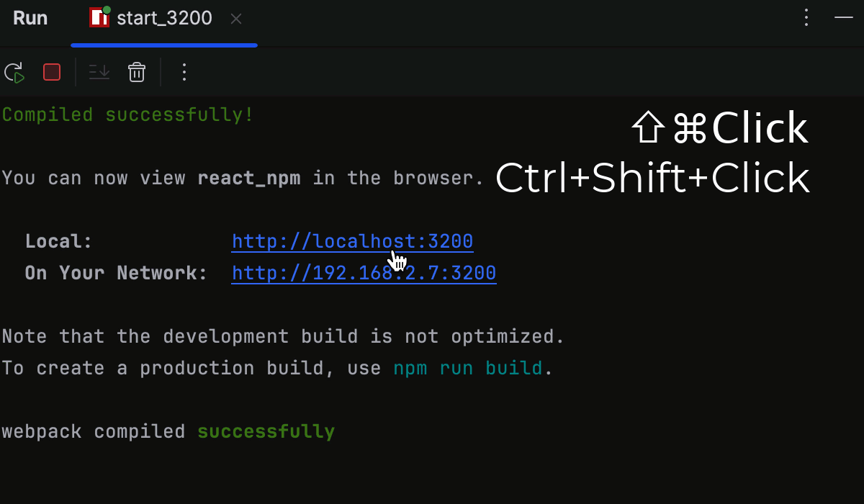
Task: Toggle scroll to end of output
Action: tap(99, 72)
